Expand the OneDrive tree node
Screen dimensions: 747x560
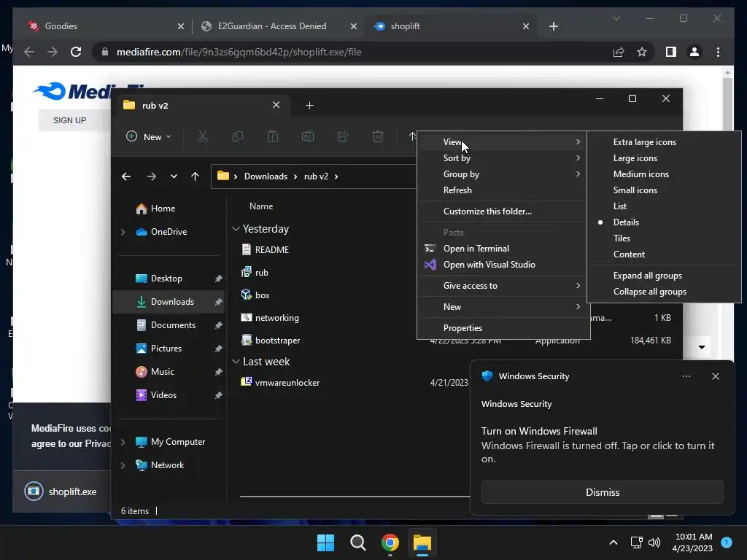123,232
